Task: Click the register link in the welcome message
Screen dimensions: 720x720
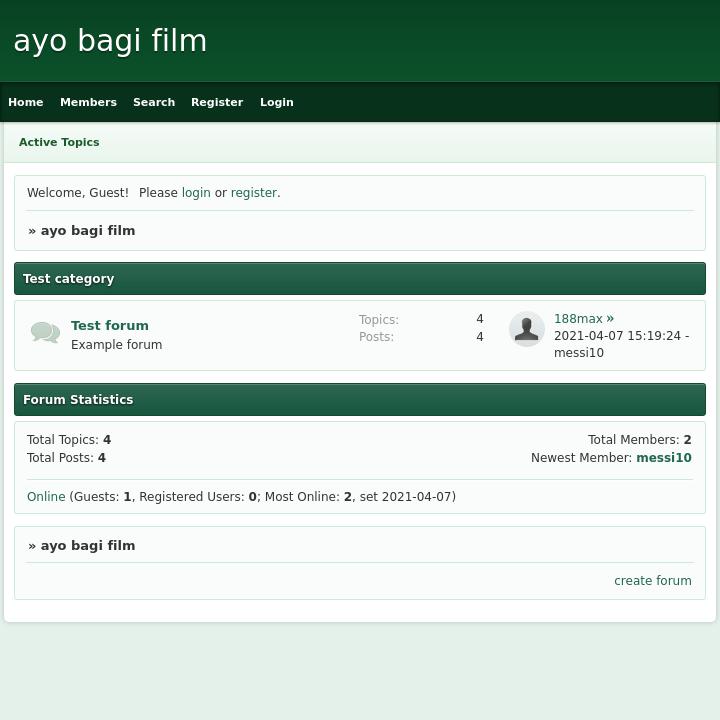Action: pyautogui.click(x=253, y=193)
